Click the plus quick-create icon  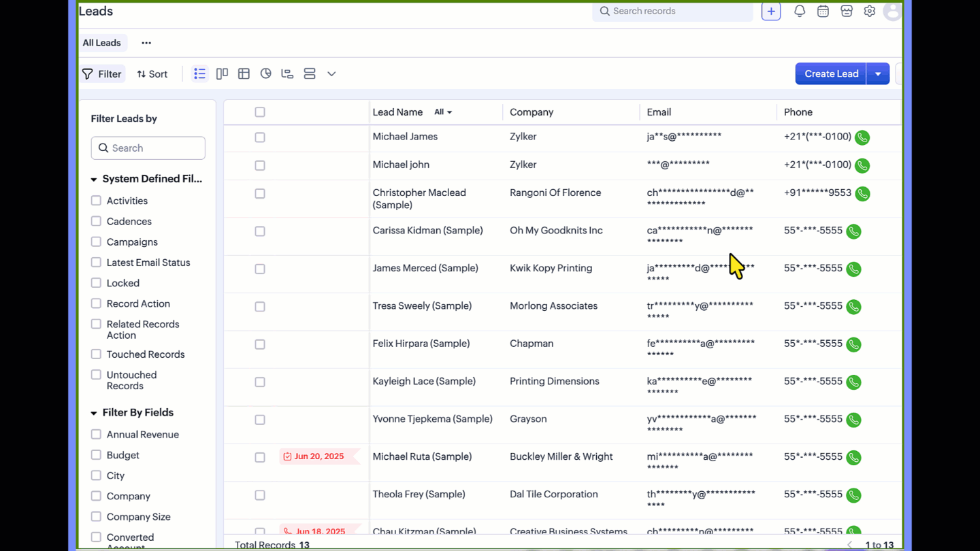771,11
